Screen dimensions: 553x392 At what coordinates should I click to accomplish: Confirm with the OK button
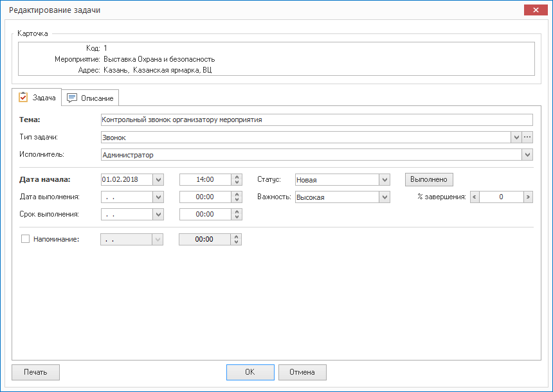pyautogui.click(x=250, y=372)
